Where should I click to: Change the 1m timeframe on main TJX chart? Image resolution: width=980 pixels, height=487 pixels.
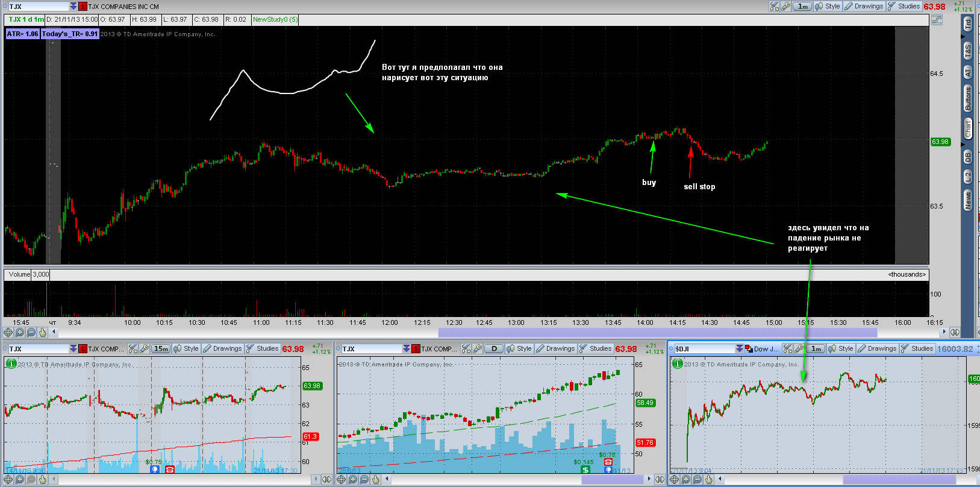click(802, 7)
